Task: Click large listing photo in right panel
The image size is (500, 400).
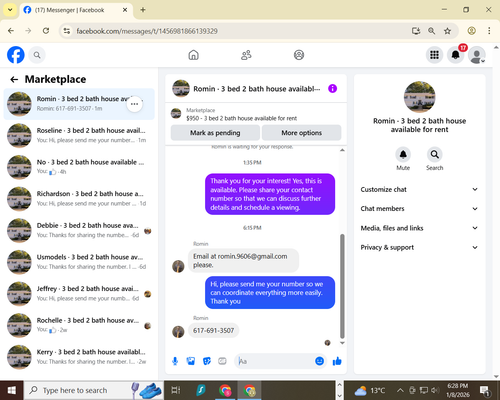Action: pos(419,97)
